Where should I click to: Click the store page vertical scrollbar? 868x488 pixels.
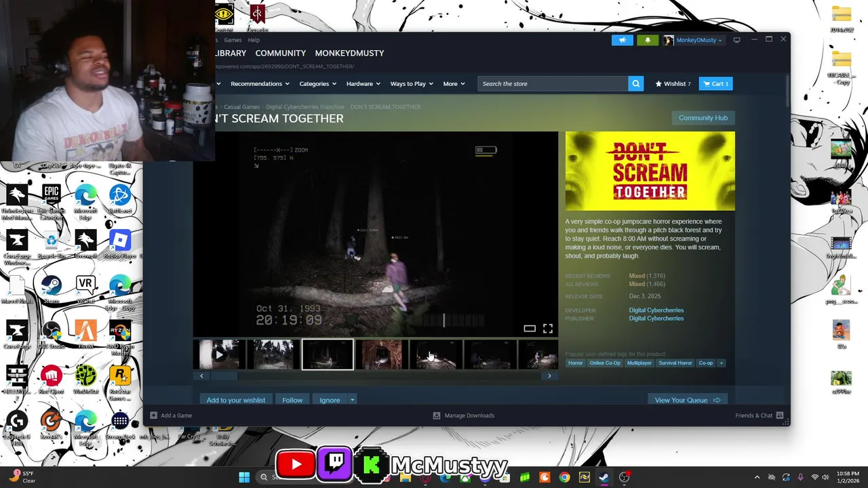[x=787, y=91]
